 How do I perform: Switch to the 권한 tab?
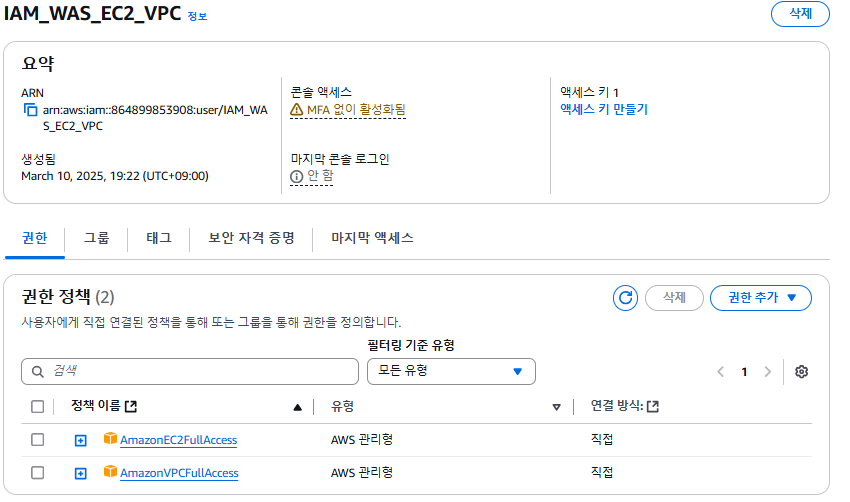coord(35,238)
